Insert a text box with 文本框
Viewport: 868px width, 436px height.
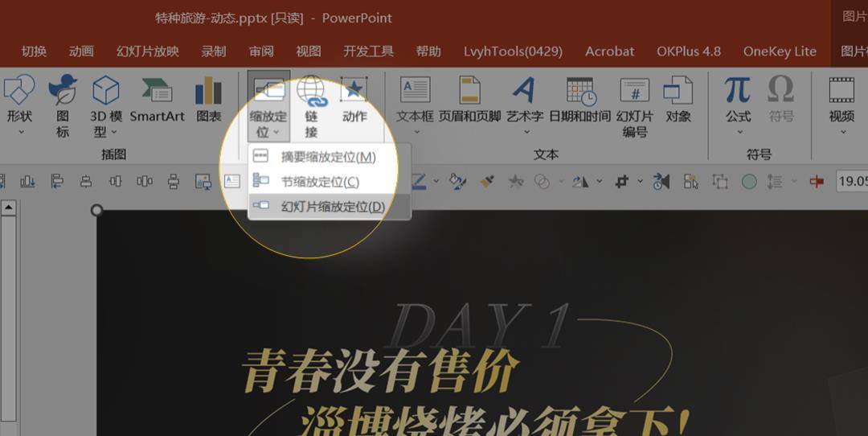pos(416,105)
